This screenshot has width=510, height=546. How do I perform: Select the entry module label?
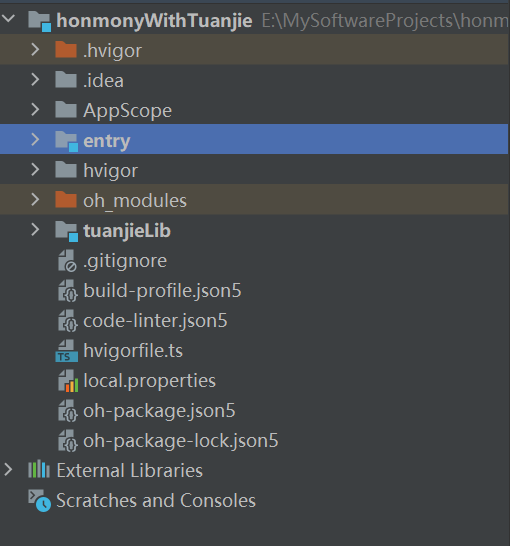pyautogui.click(x=107, y=141)
